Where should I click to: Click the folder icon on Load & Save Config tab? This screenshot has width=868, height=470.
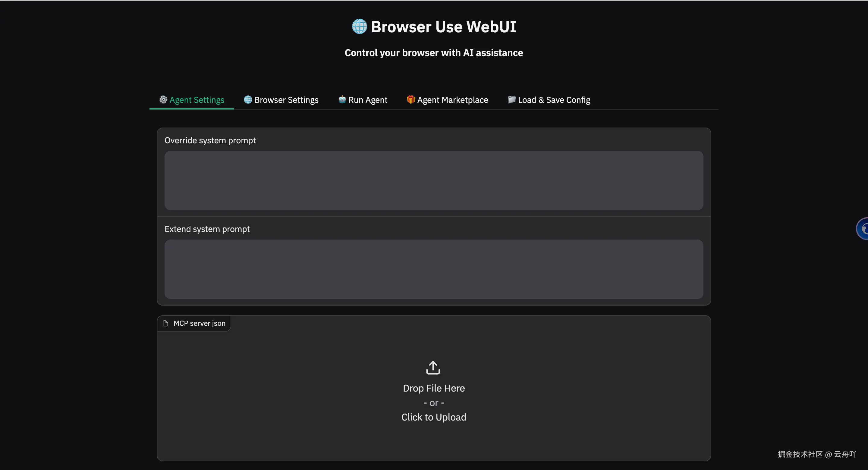(511, 100)
